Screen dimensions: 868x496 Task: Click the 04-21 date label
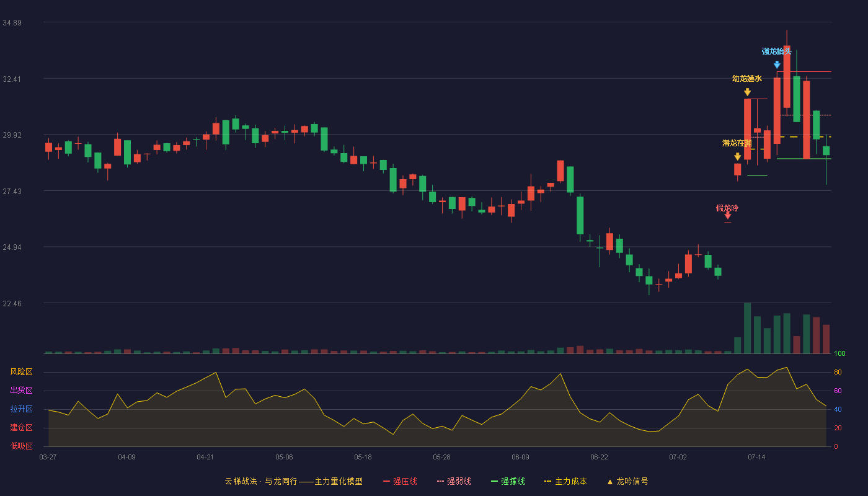pyautogui.click(x=205, y=457)
